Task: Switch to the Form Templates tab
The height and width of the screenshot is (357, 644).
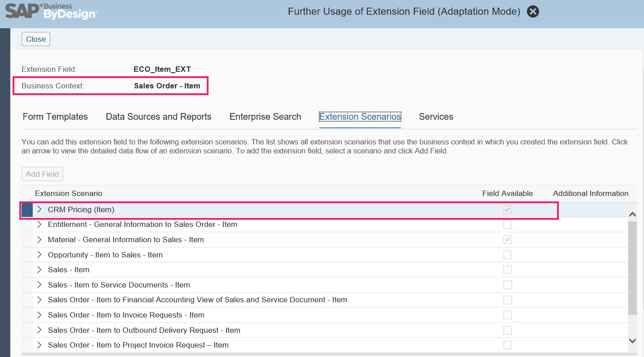Action: 55,117
